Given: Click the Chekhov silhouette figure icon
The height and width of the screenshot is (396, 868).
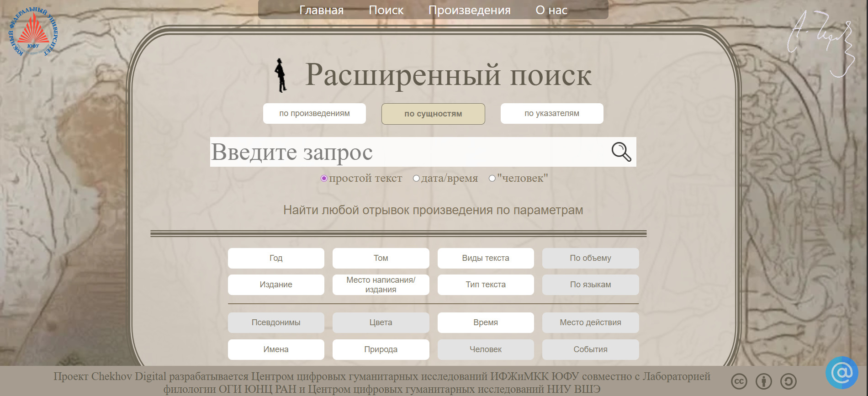Looking at the screenshot, I should click(281, 75).
